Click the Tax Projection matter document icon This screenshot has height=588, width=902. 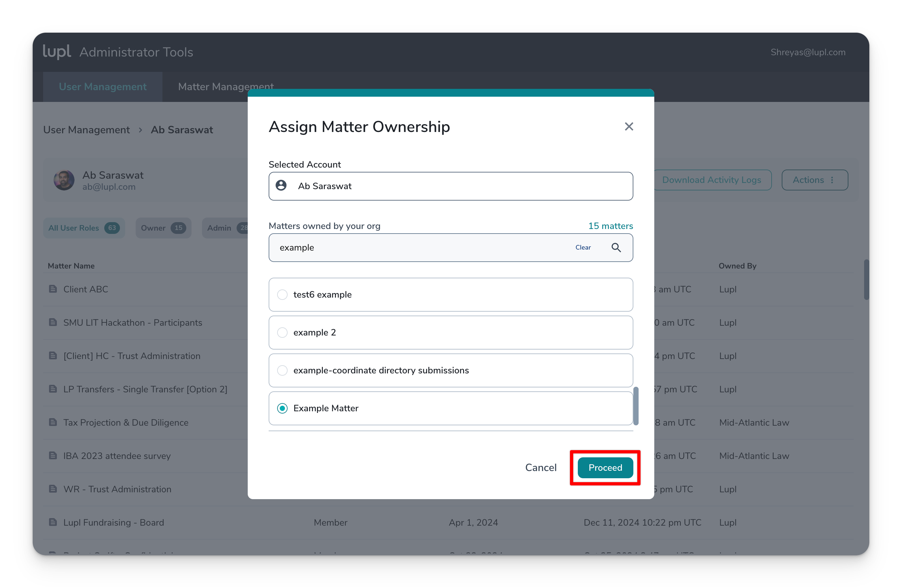pyautogui.click(x=53, y=422)
